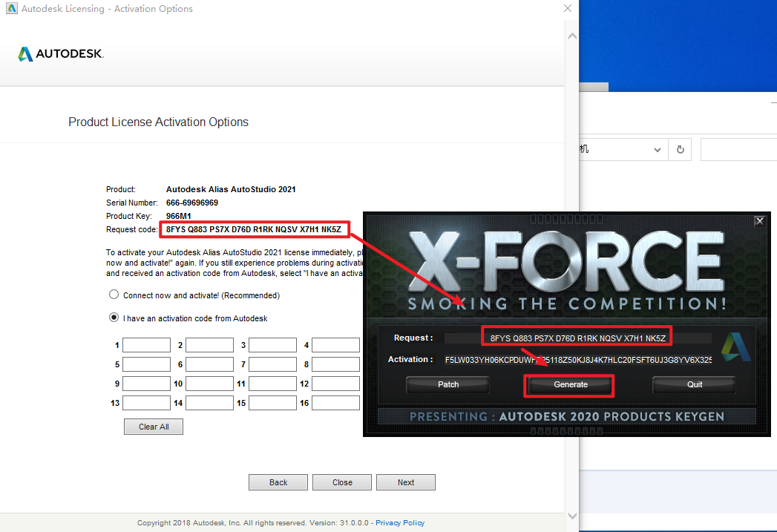Select I have an activation code option
Screen dimensions: 777x532
[x=114, y=318]
